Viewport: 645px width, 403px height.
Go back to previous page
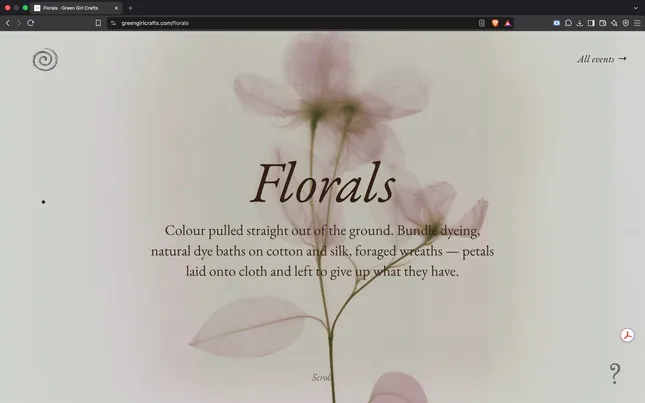[7, 23]
